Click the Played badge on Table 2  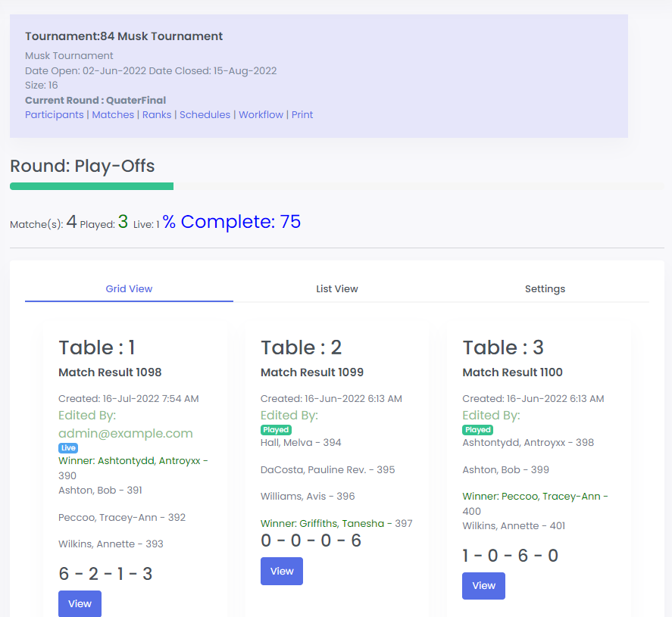click(277, 430)
